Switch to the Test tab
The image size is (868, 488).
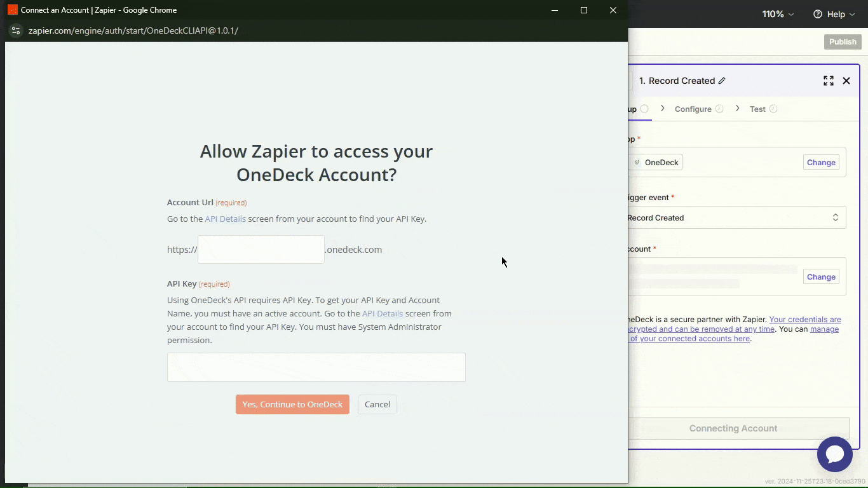(763, 109)
